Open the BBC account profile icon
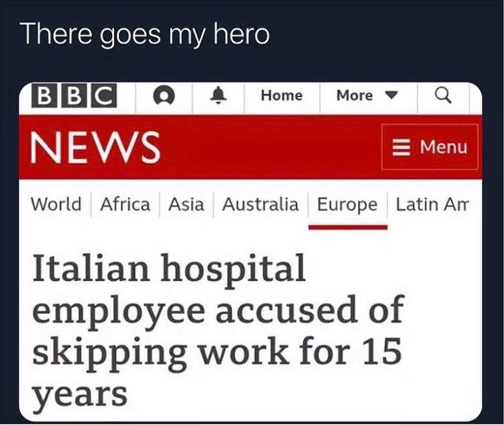Screen dimensions: 504x425 pyautogui.click(x=163, y=96)
